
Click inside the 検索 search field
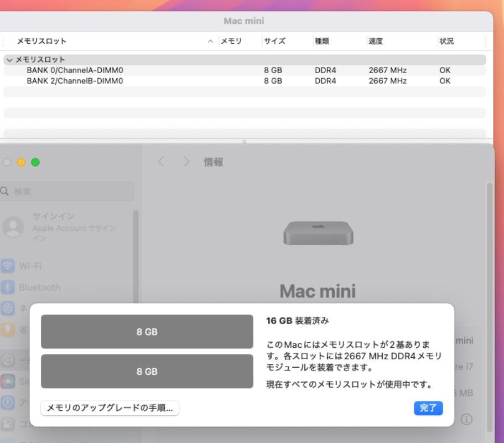pos(66,191)
